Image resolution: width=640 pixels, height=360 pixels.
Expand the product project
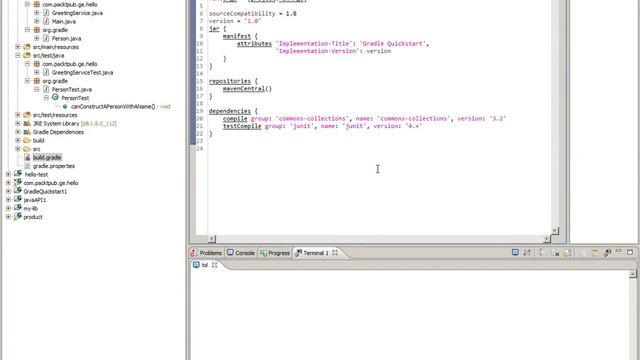(8, 217)
